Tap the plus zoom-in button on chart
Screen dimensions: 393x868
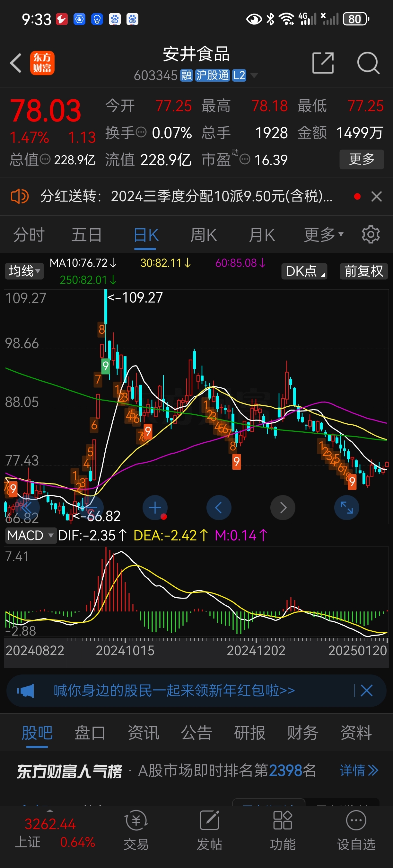point(155,507)
